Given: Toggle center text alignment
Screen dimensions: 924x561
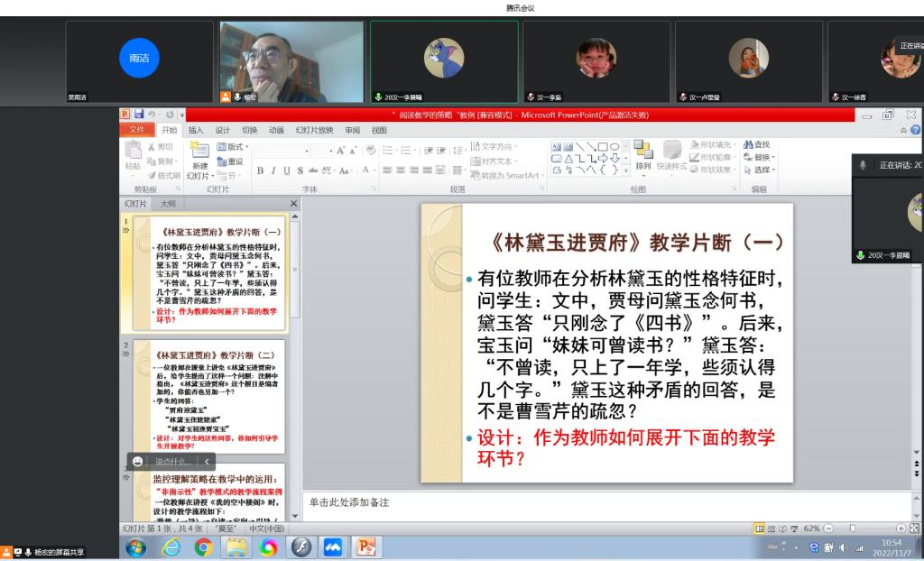Looking at the screenshot, I should [x=401, y=170].
